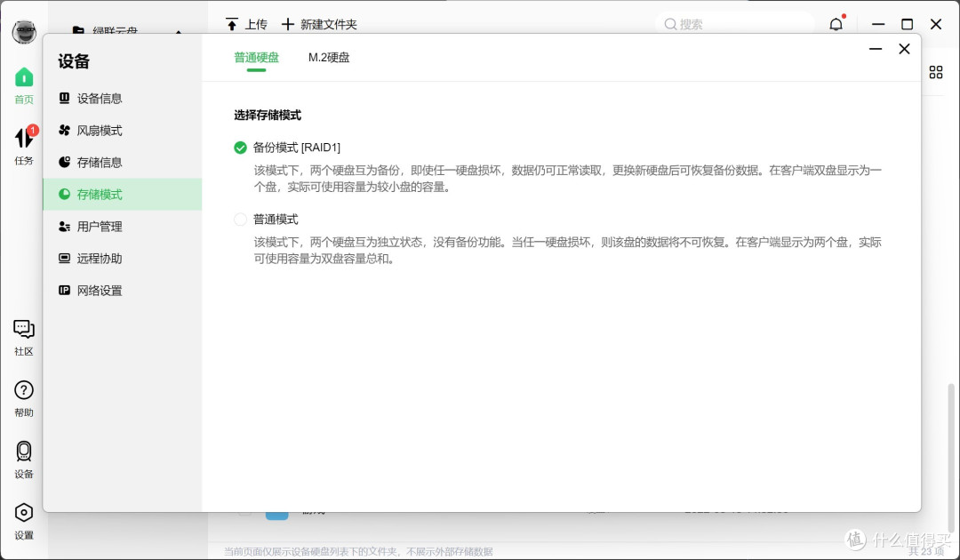960x560 pixels.
Task: Open the 社区 community chat icon
Action: pos(24,337)
